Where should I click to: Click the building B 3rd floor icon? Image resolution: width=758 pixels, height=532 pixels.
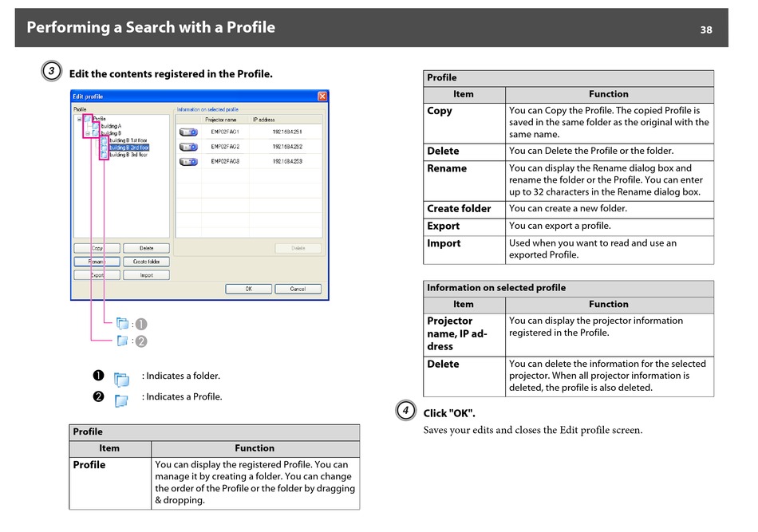104,155
